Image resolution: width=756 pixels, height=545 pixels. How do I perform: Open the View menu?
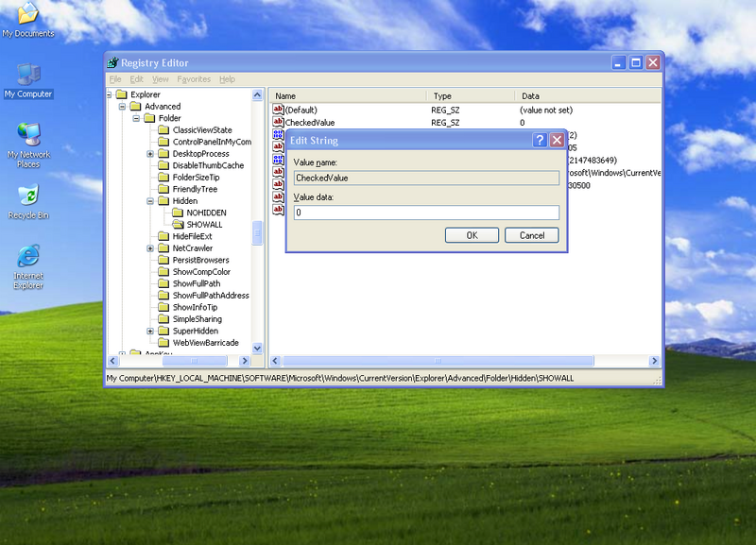160,79
